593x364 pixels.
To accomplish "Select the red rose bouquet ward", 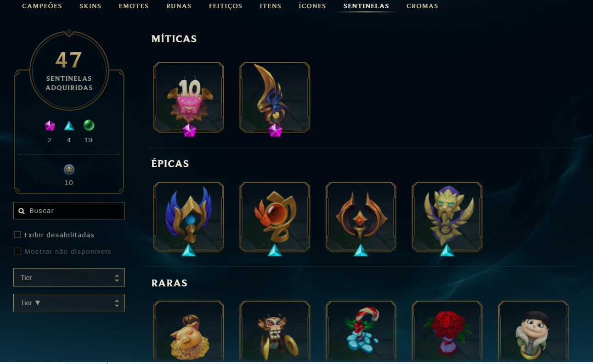I will pyautogui.click(x=447, y=331).
